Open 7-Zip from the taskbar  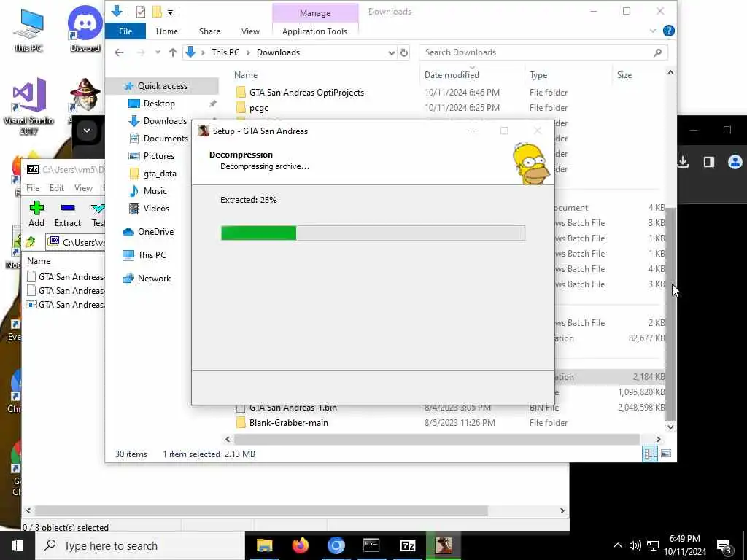(407, 545)
